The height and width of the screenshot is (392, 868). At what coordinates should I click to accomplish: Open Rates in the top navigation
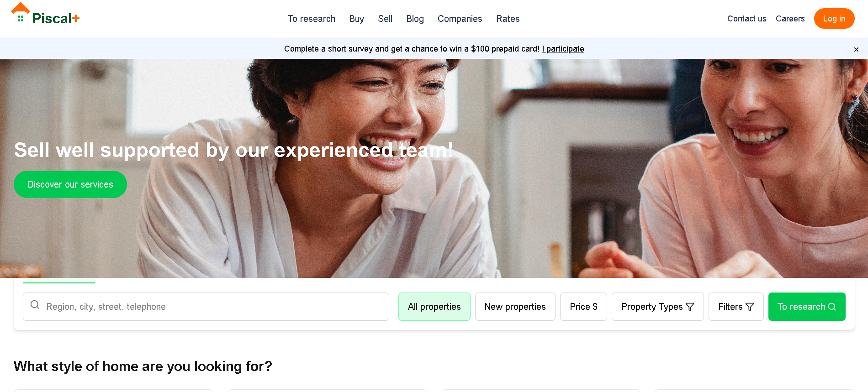pos(508,19)
